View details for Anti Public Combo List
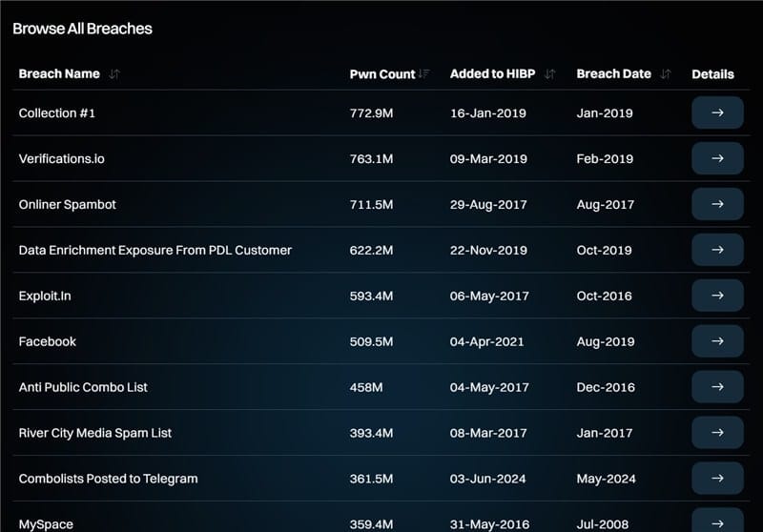 coord(717,387)
